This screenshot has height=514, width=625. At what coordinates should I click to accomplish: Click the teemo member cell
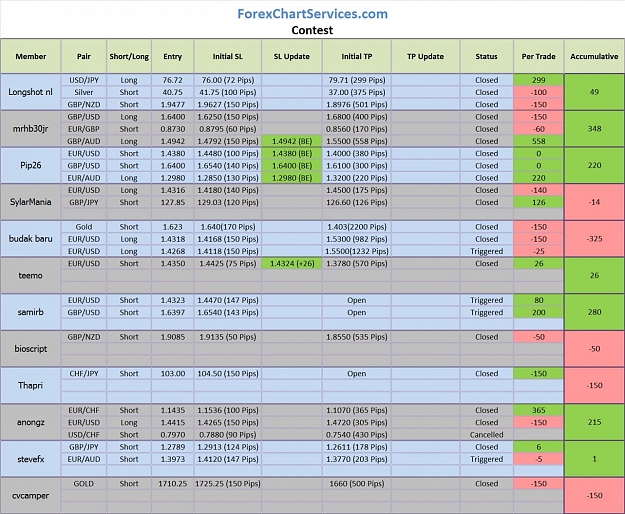pos(31,275)
